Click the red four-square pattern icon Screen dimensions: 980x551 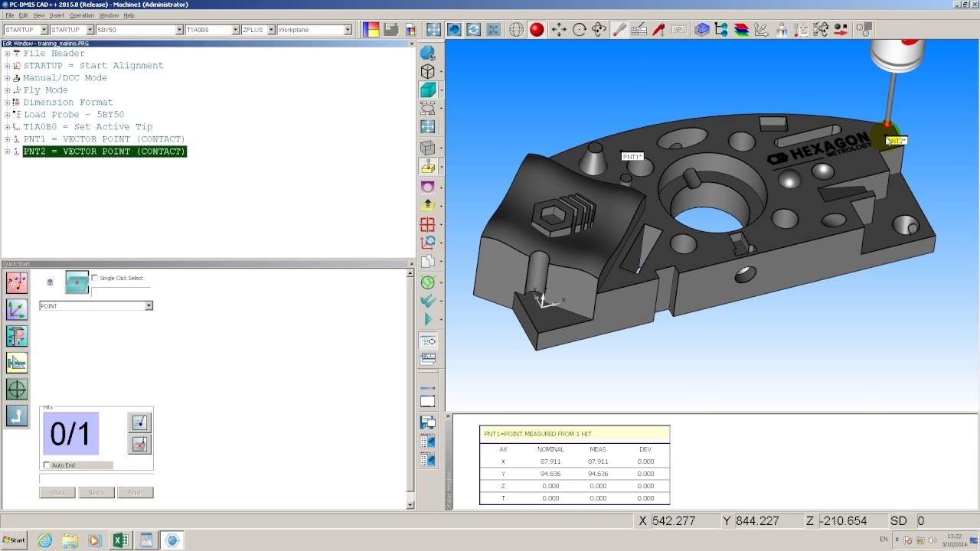pos(428,224)
